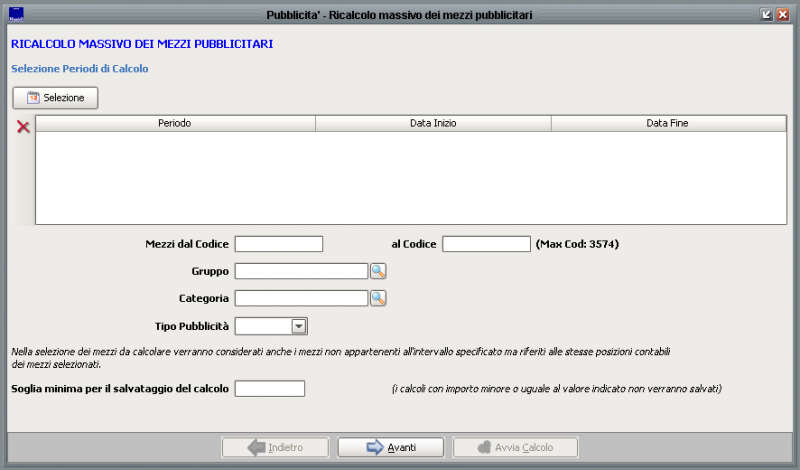
Task: Click the Indietro button
Action: (x=276, y=448)
